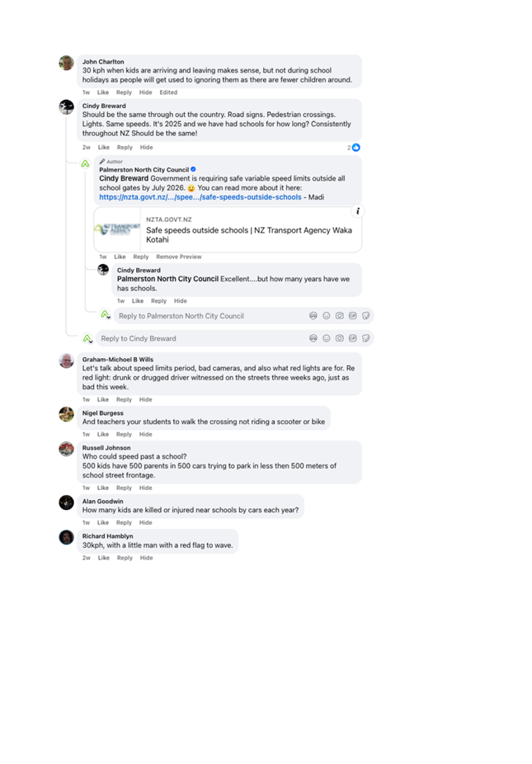Image resolution: width=532 pixels, height=764 pixels.
Task: Click Edited label on John Charlton's comment
Action: [168, 92]
